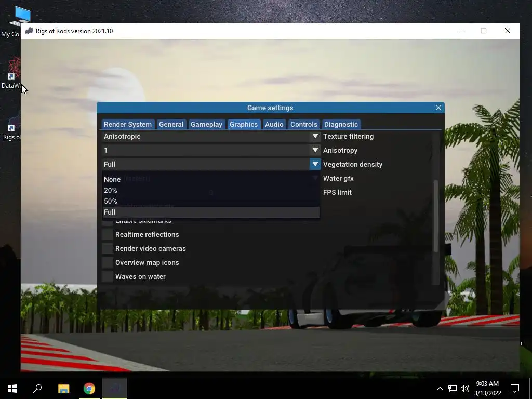Minimize the Rigs of Rods window
Image resolution: width=532 pixels, height=399 pixels.
[460, 31]
